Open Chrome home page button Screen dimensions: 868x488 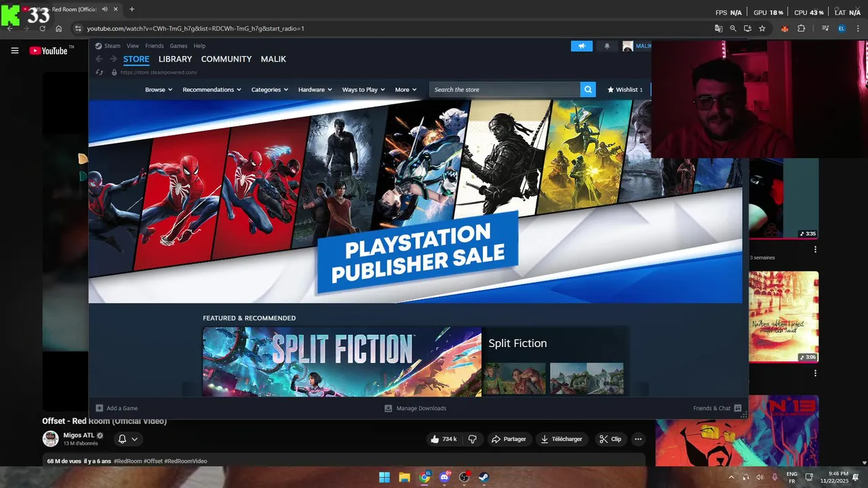click(x=59, y=28)
